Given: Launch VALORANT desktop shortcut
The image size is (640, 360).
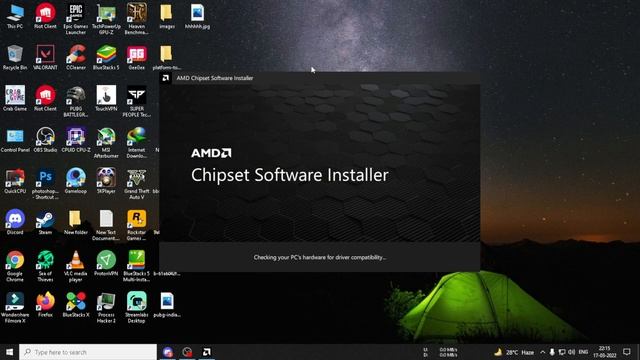Looking at the screenshot, I should (x=45, y=58).
